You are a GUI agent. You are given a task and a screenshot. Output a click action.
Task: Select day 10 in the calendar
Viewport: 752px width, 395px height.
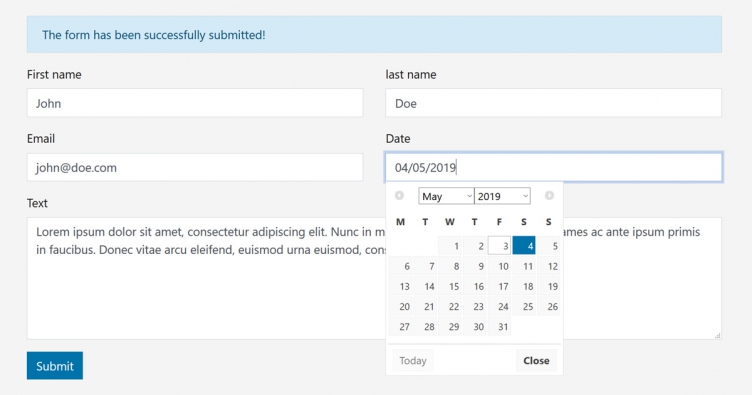coord(499,266)
